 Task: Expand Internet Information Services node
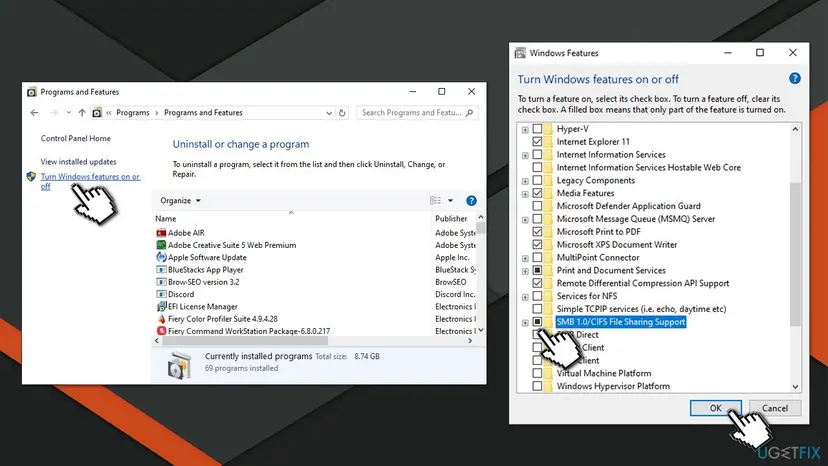point(525,155)
